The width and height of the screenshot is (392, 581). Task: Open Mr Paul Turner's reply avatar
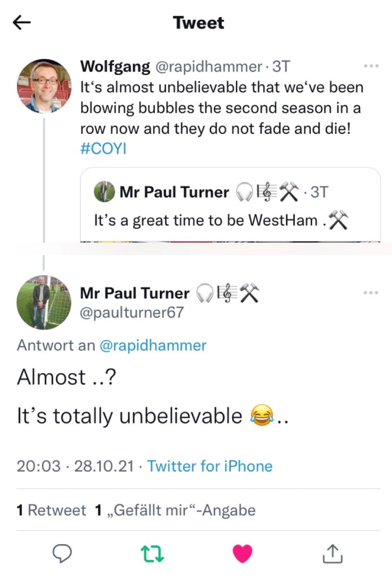44,302
